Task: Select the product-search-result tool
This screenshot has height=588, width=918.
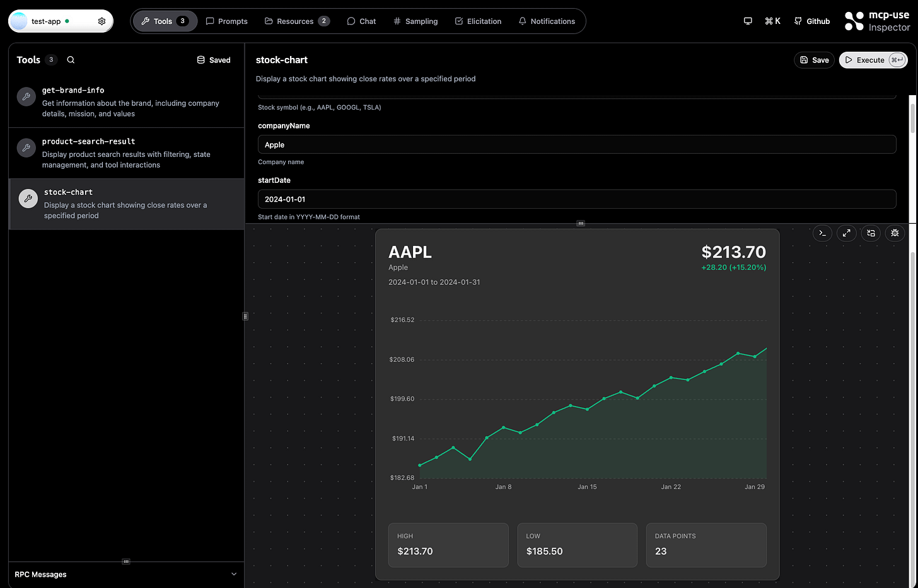Action: tap(126, 153)
